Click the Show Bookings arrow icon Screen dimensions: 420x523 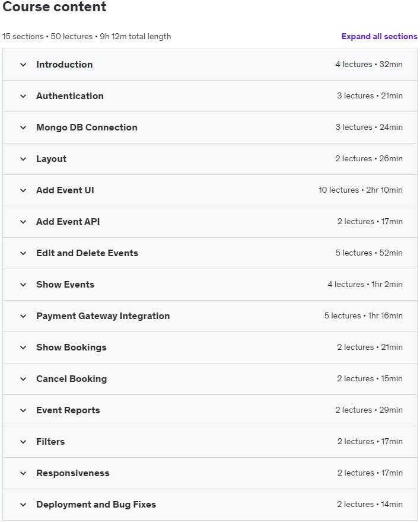[23, 347]
